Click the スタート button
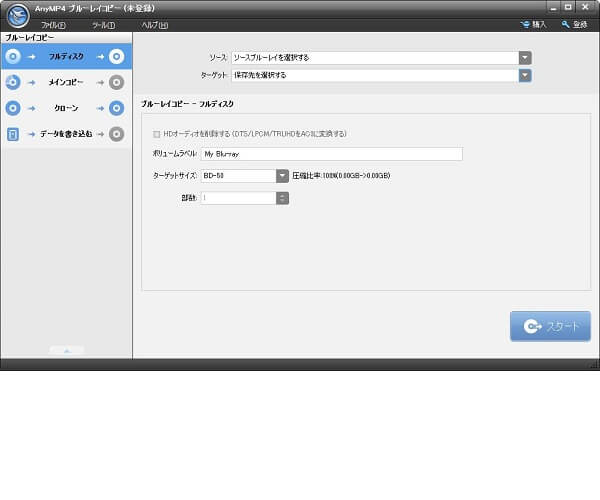The image size is (600, 500). (x=550, y=326)
